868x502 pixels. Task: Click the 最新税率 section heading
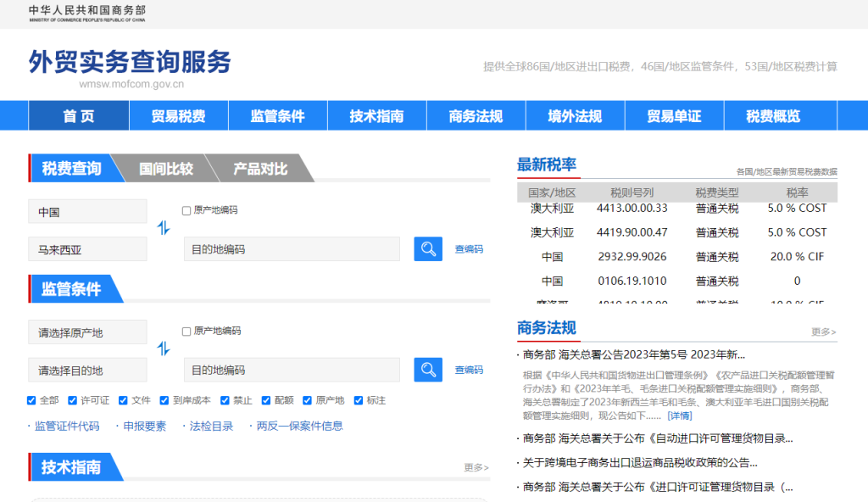(547, 165)
